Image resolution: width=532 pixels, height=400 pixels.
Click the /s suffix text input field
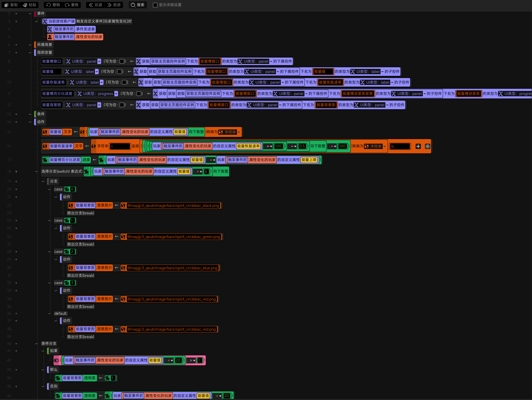(400, 146)
